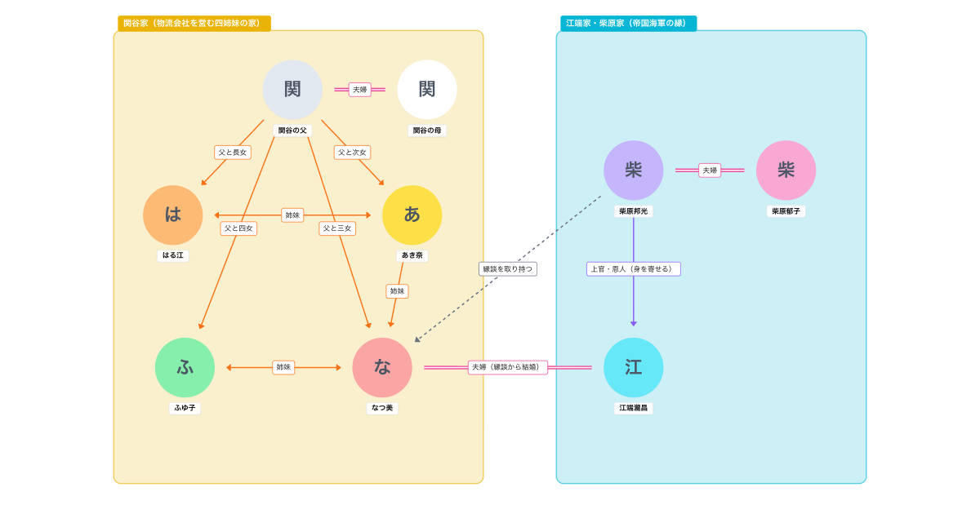Click 夫婦 label between the two 関 nodes
The height and width of the screenshot is (514, 980).
pyautogui.click(x=360, y=90)
